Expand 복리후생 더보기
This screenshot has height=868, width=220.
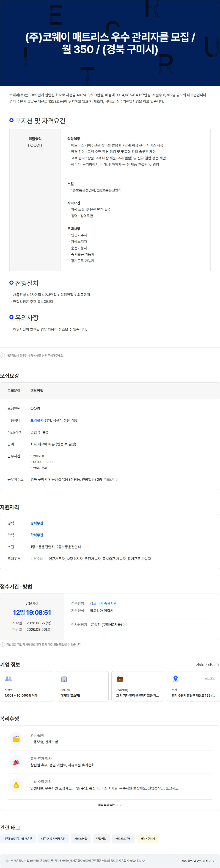(x=110, y=805)
